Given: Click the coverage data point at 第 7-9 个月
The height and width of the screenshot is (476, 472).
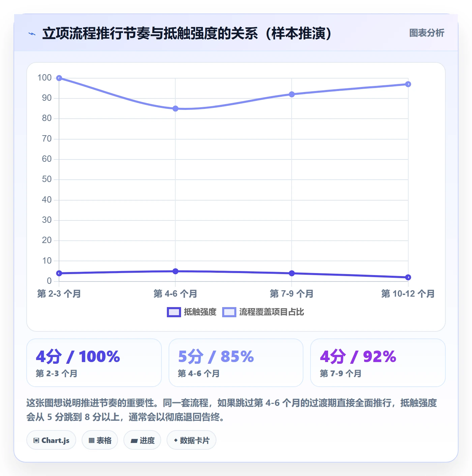Looking at the screenshot, I should coord(292,94).
